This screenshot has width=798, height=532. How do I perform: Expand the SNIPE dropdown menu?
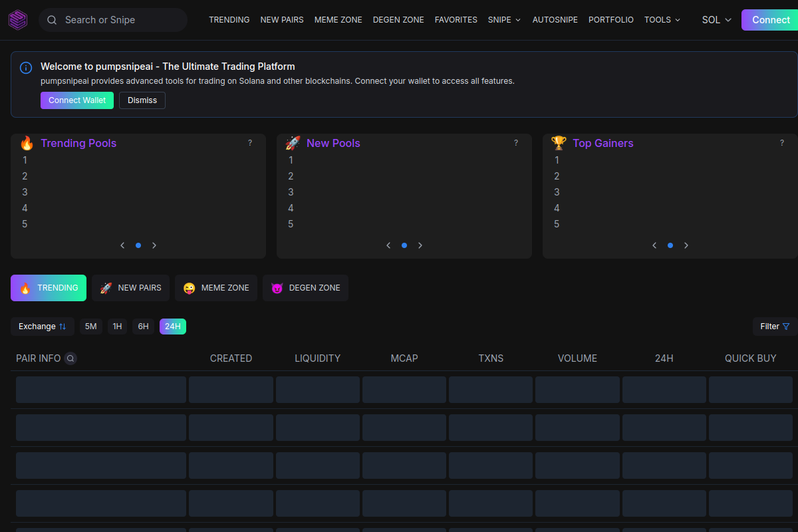(504, 20)
